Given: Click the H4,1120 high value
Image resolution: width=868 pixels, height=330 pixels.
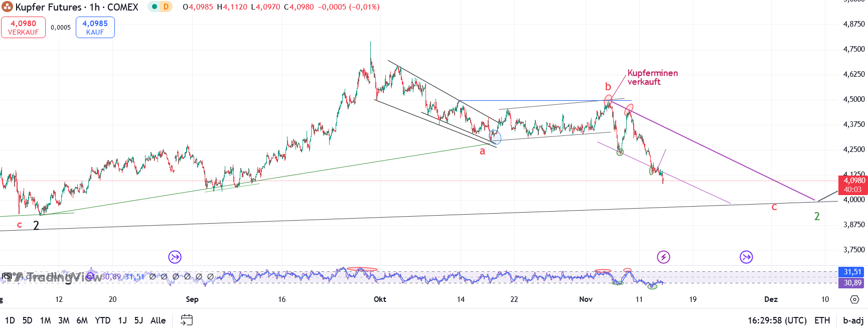Looking at the screenshot, I should (x=232, y=7).
